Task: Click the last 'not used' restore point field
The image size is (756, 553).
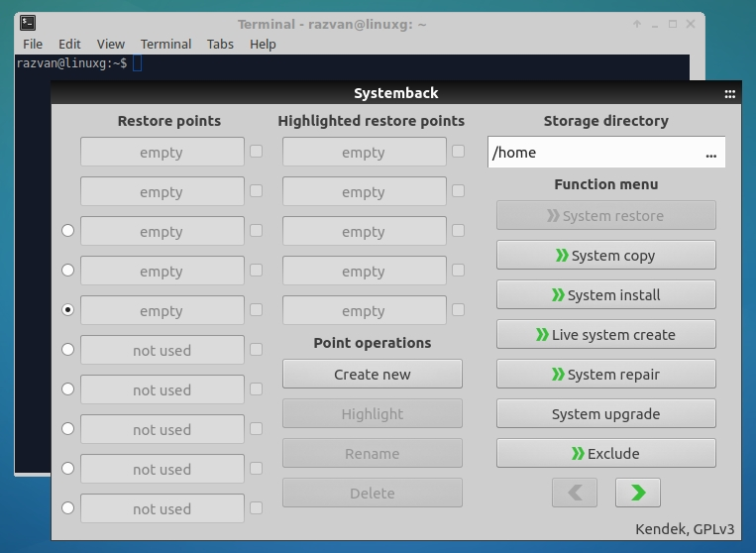Action: click(x=162, y=508)
